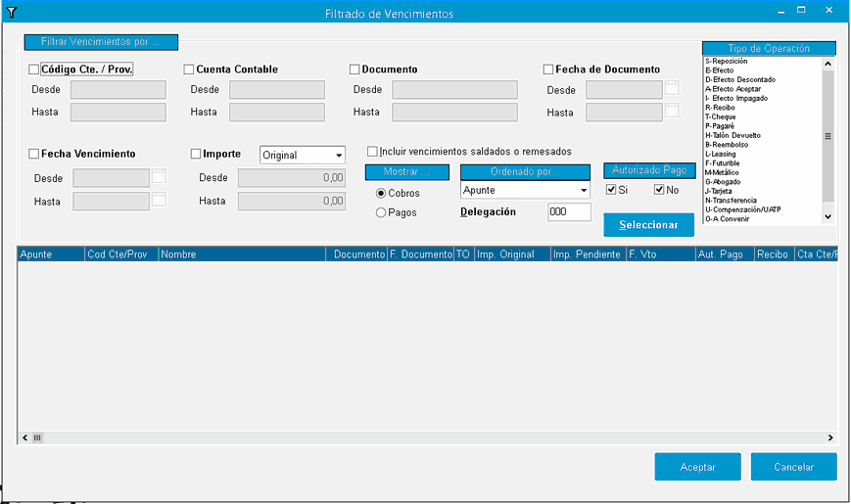Open the Importe 'Original' dropdown
Screen dimensions: 851x504
click(338, 156)
